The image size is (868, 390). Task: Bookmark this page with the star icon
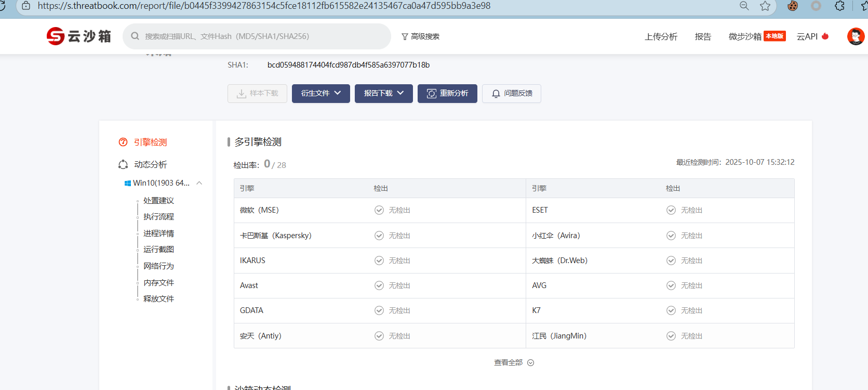(x=765, y=6)
